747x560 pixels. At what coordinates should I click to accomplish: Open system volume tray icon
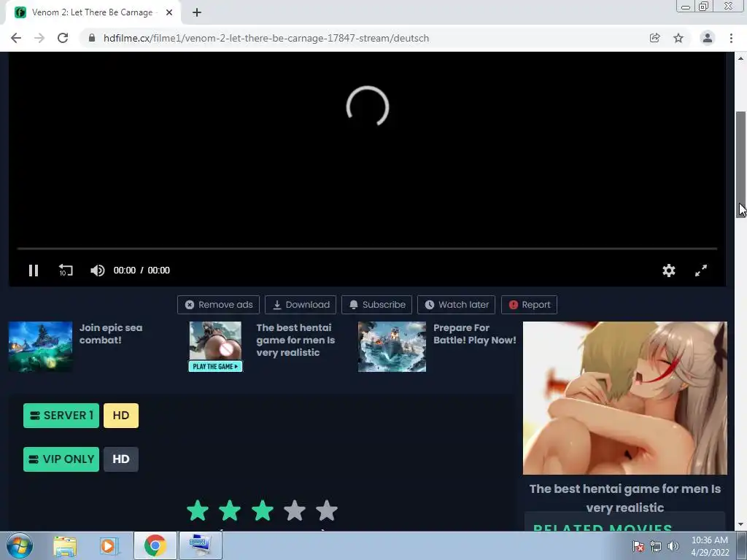tap(673, 546)
